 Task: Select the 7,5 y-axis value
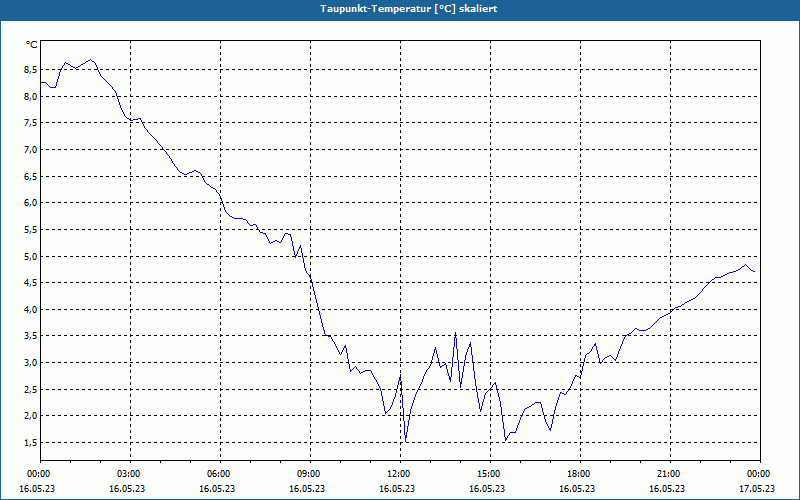[x=31, y=123]
